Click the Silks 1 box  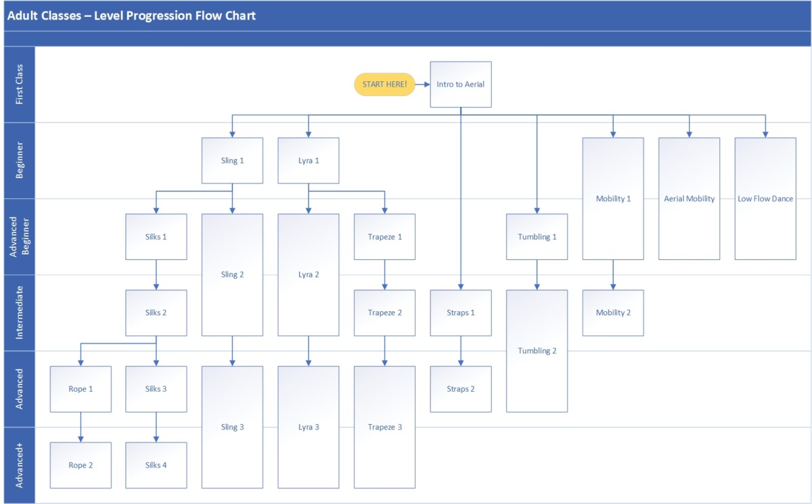[x=156, y=237]
